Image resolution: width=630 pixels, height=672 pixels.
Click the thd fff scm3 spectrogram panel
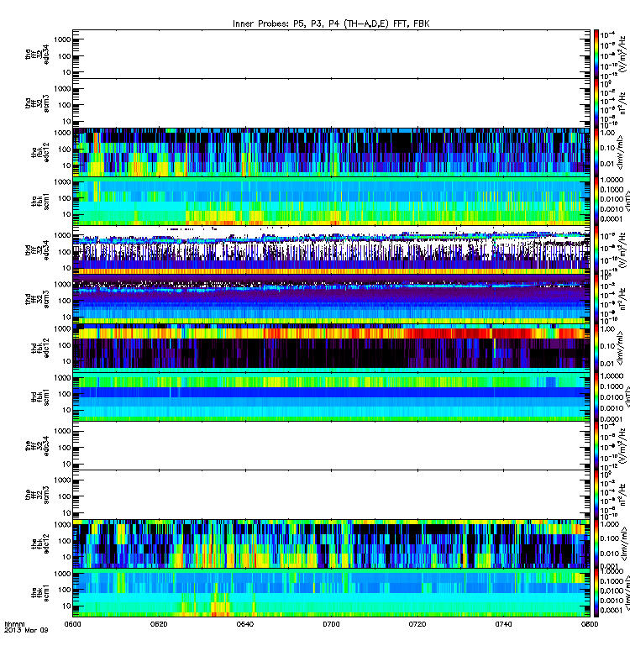point(331,299)
